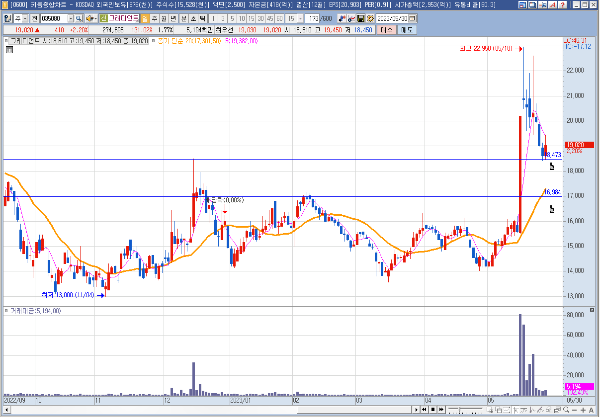Fast-forward chart with double right arrow button
The width and height of the screenshot is (600, 418).
coord(441,410)
